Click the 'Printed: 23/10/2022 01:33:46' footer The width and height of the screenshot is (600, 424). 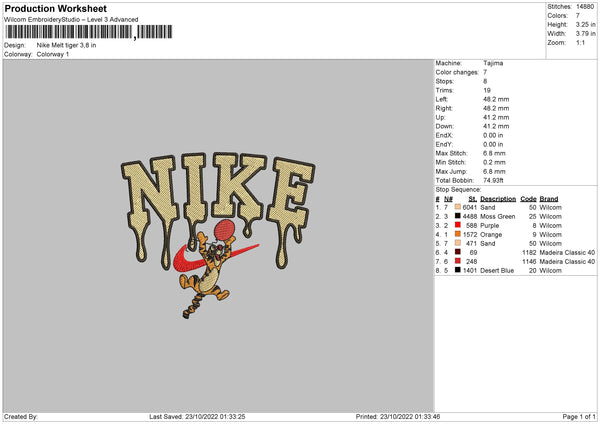(398, 417)
